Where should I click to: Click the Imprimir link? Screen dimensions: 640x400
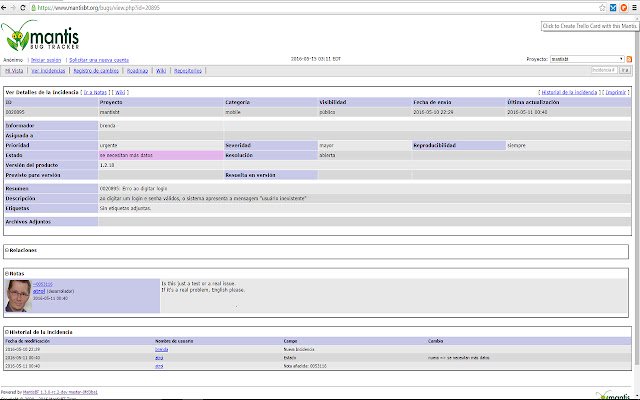[x=616, y=93]
